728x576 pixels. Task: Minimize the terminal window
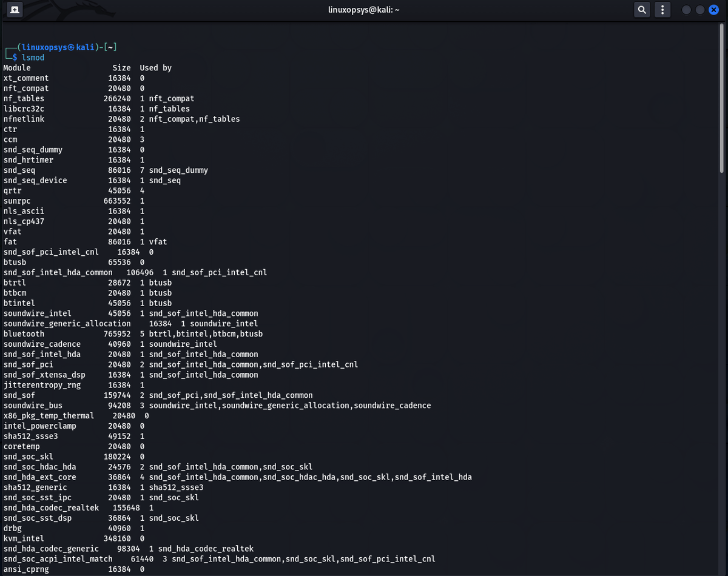tap(686, 10)
